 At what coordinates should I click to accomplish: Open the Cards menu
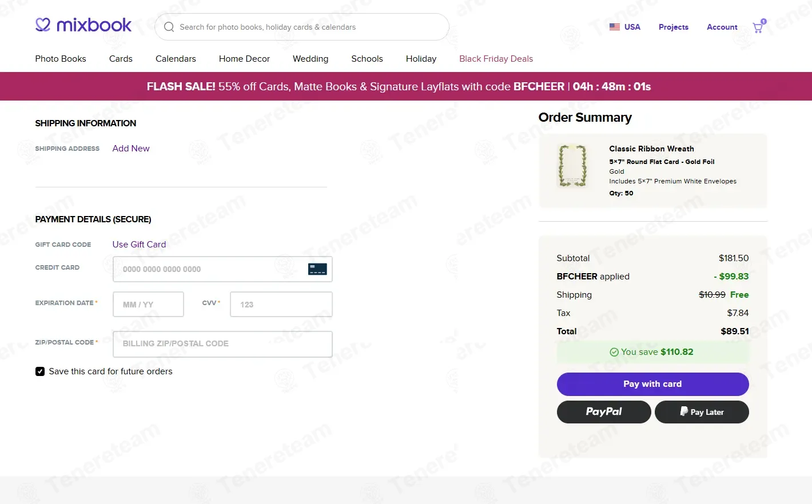(121, 59)
